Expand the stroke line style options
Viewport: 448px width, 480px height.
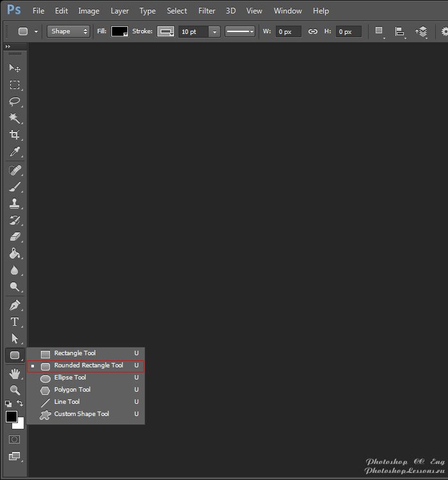click(x=240, y=31)
